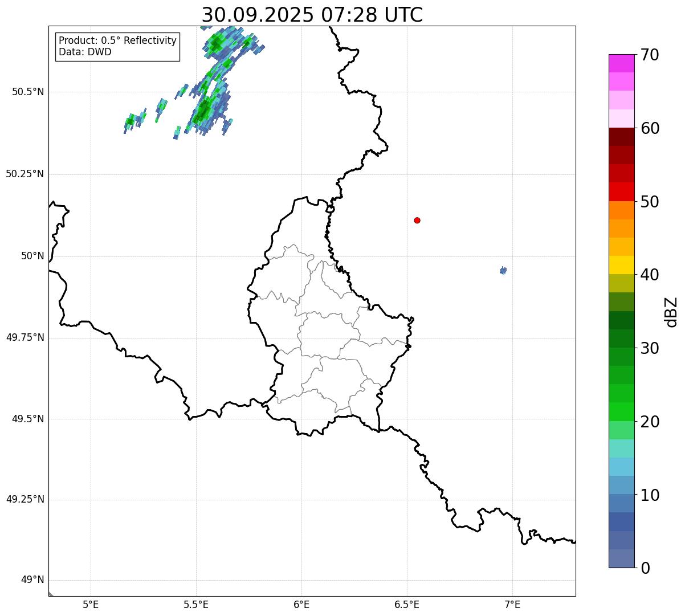Click the "49.5°N" latitude label
The width and height of the screenshot is (685, 616).
tap(28, 419)
